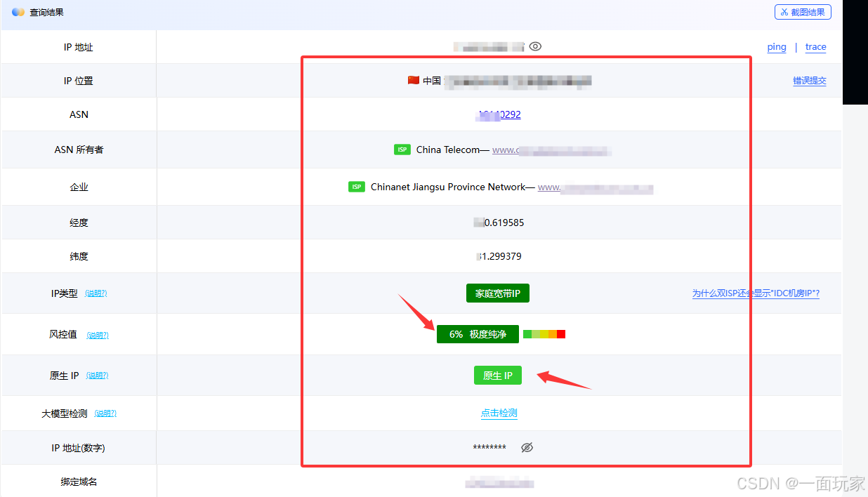This screenshot has width=868, height=497.
Task: Click the 6% 极度纯净 risk badge
Action: click(478, 334)
